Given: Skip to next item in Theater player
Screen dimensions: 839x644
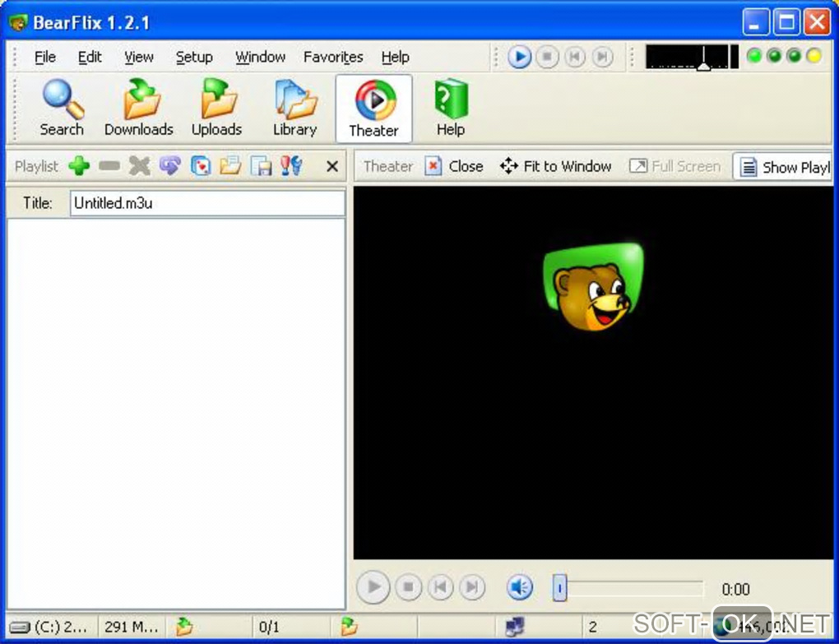Looking at the screenshot, I should [x=472, y=587].
